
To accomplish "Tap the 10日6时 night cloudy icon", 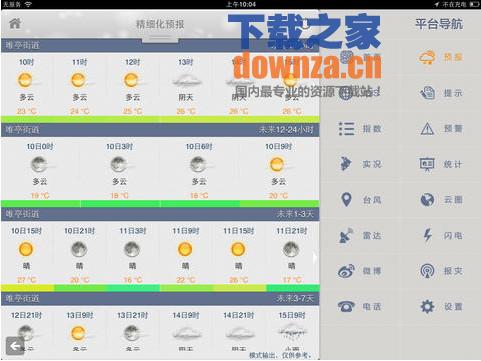I will click(x=199, y=165).
